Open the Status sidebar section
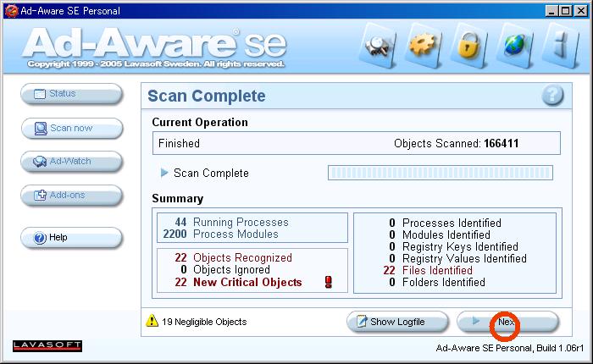This screenshot has width=593, height=364. point(71,94)
